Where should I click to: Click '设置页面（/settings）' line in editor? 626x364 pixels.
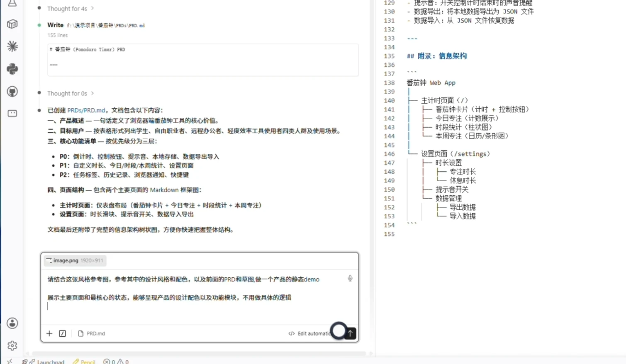coord(456,154)
